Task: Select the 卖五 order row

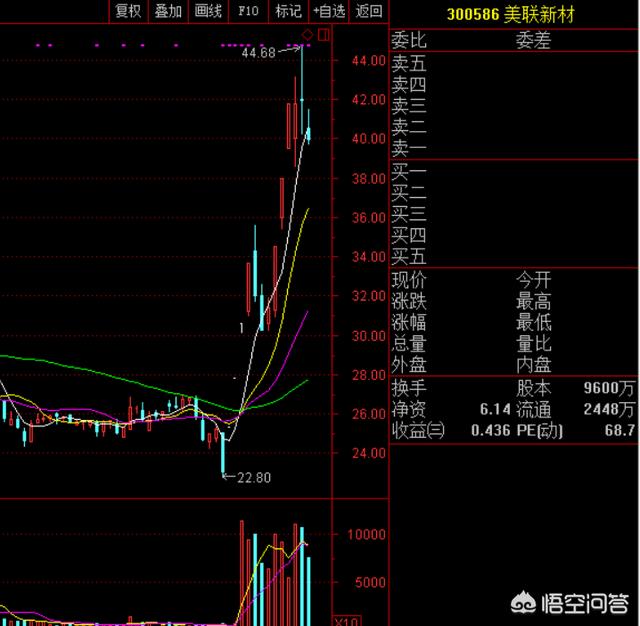Action: tap(514, 63)
